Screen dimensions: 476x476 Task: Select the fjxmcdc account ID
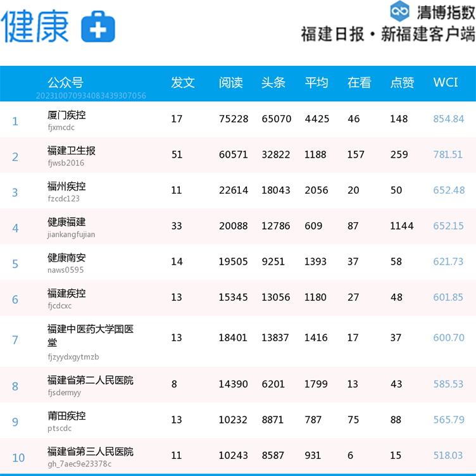tap(61, 127)
